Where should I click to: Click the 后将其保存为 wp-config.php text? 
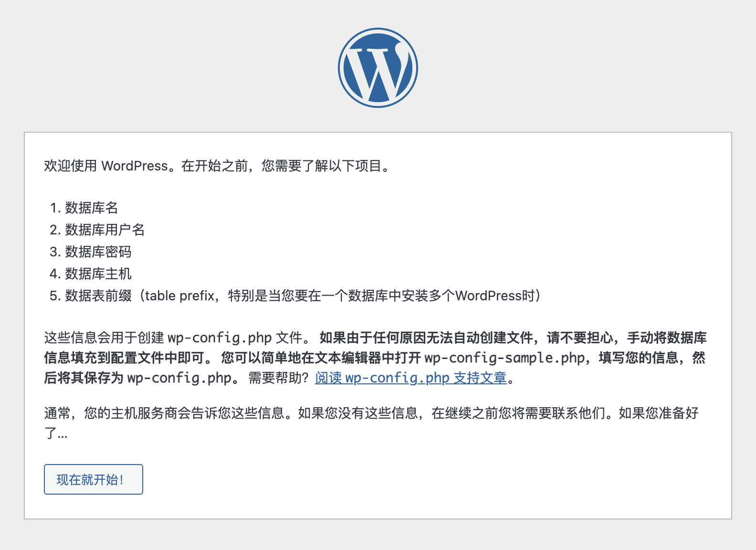pos(138,378)
